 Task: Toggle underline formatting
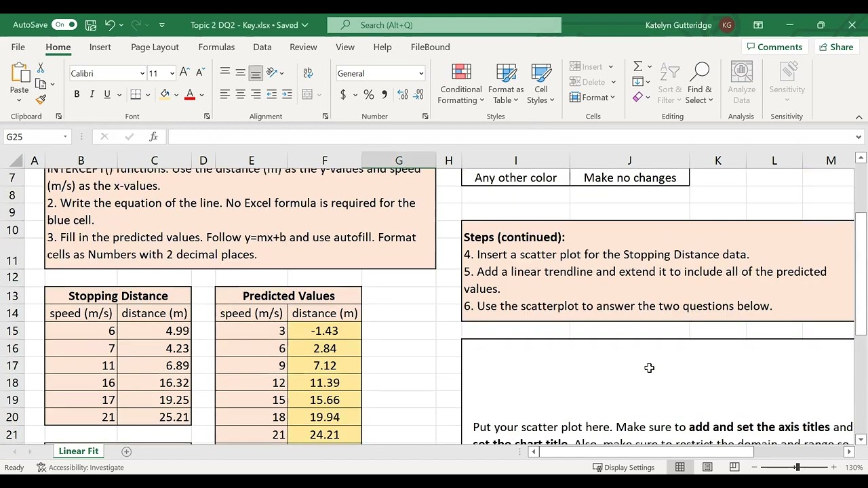click(106, 95)
